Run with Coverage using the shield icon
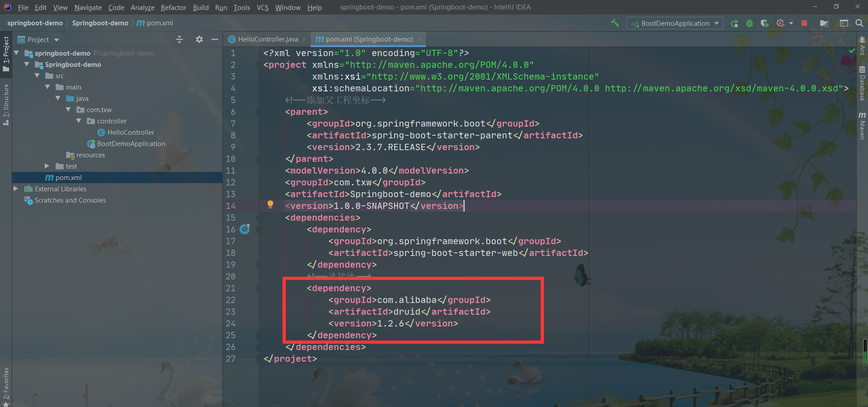The width and height of the screenshot is (868, 407). coord(764,23)
